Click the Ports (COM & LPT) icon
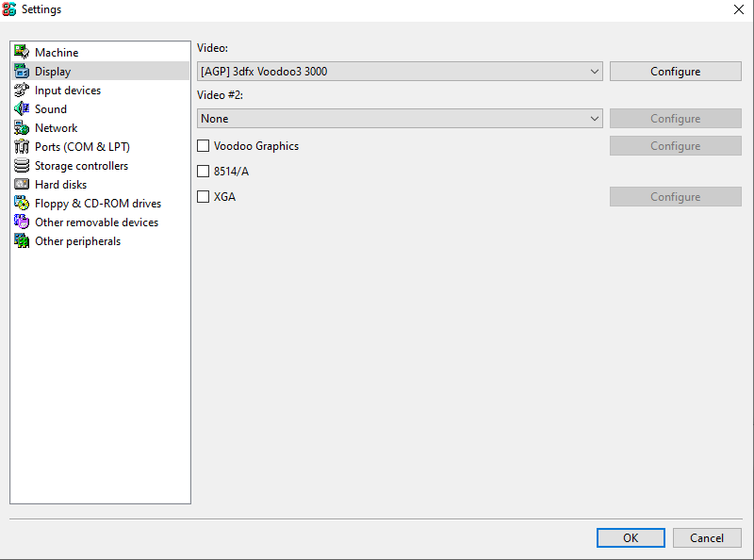754x560 pixels. coord(22,146)
